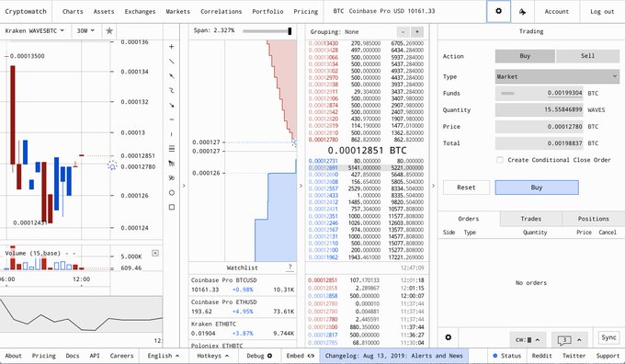
Task: Close the Volume indicator panel
Action: point(155,253)
